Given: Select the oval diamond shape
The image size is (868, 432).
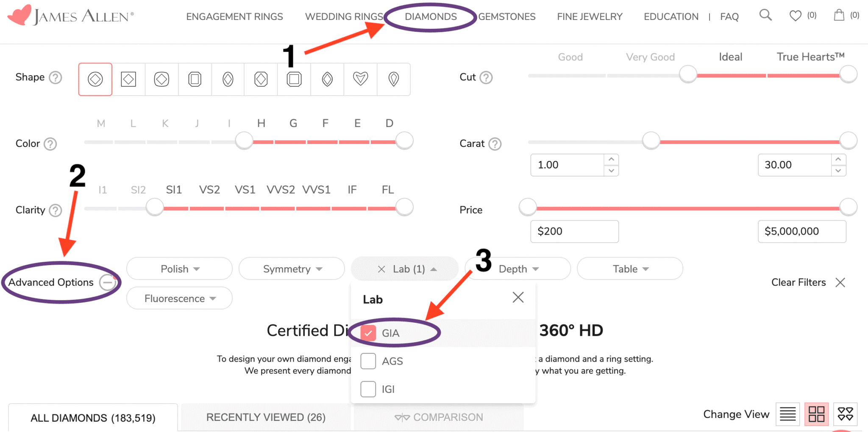Looking at the screenshot, I should [x=228, y=79].
